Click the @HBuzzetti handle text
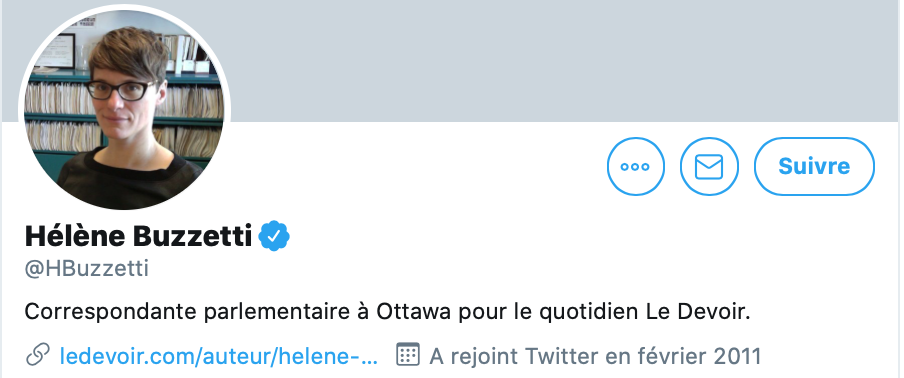904x378 pixels. click(x=87, y=269)
